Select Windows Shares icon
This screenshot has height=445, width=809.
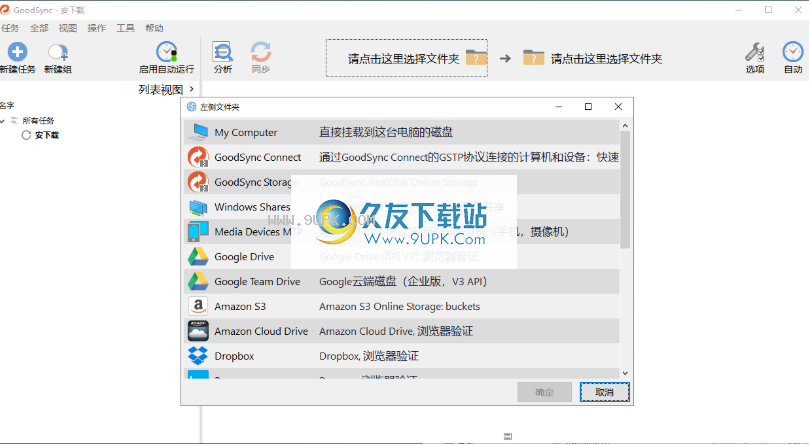(x=198, y=207)
